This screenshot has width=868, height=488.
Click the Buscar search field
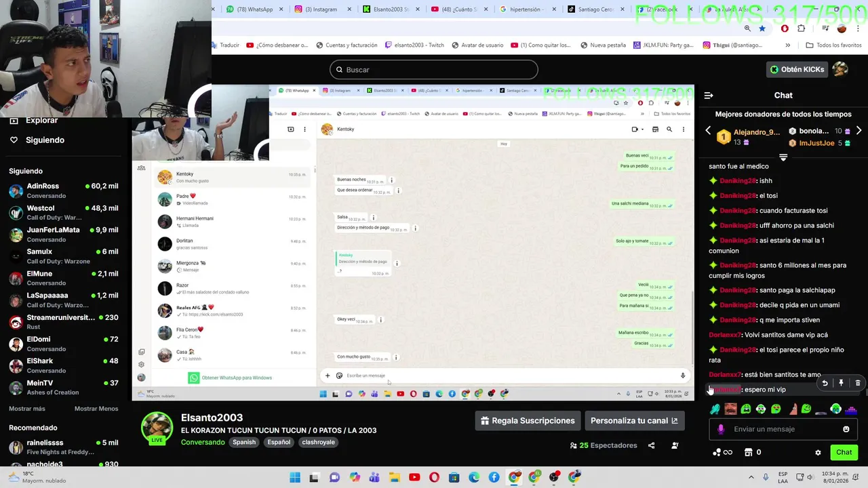point(434,70)
